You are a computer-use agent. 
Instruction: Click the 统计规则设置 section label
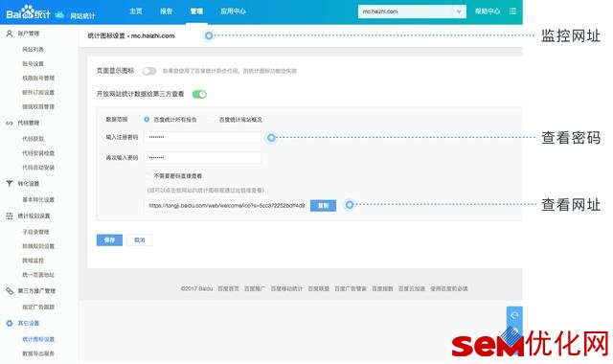tap(34, 216)
